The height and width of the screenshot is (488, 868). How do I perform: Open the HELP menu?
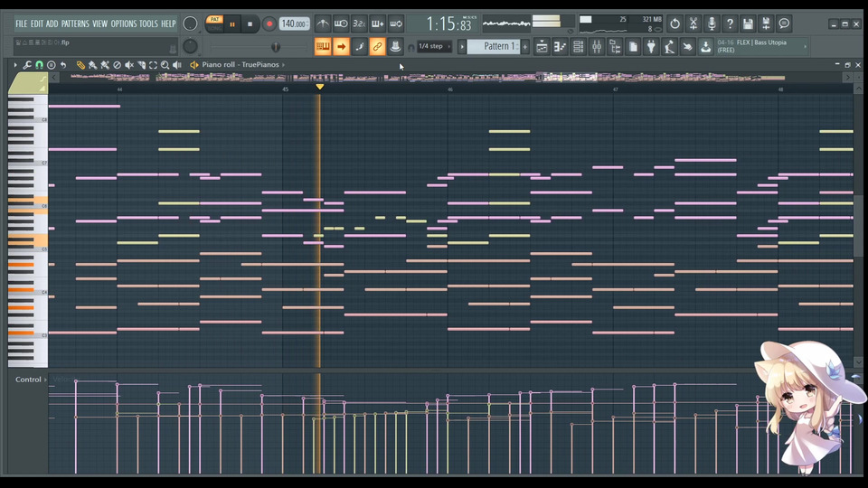click(168, 23)
